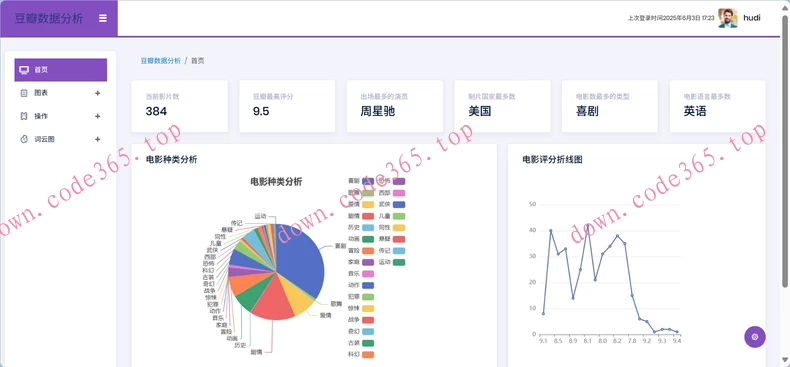Click the 战争 legend color swatch
This screenshot has height=367, width=790.
pyautogui.click(x=368, y=320)
